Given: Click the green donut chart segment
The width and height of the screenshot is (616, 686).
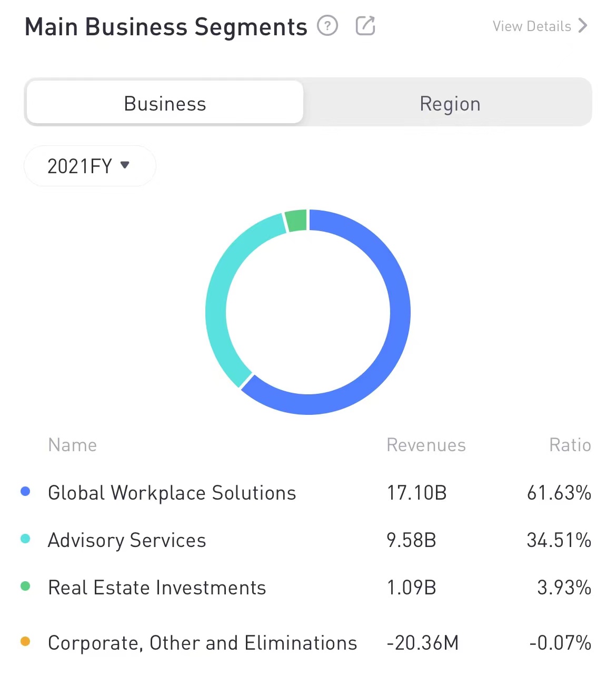Looking at the screenshot, I should tap(296, 220).
